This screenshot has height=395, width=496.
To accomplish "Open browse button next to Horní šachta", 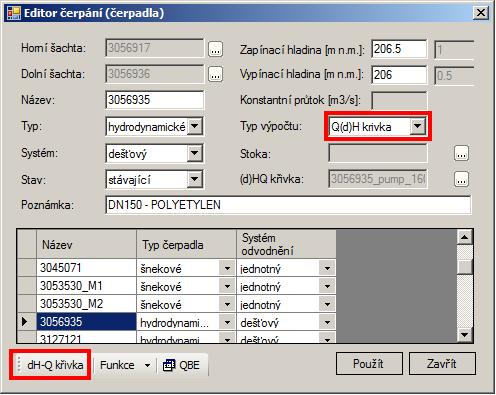I will 215,50.
